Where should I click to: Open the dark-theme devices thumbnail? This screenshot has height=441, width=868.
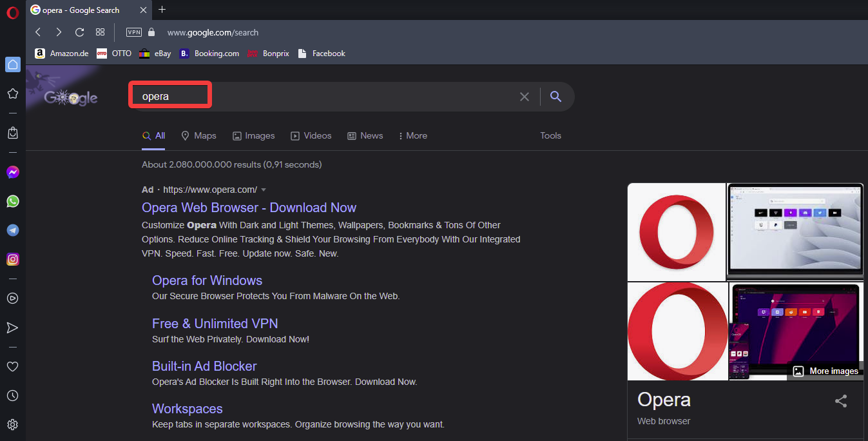click(796, 331)
